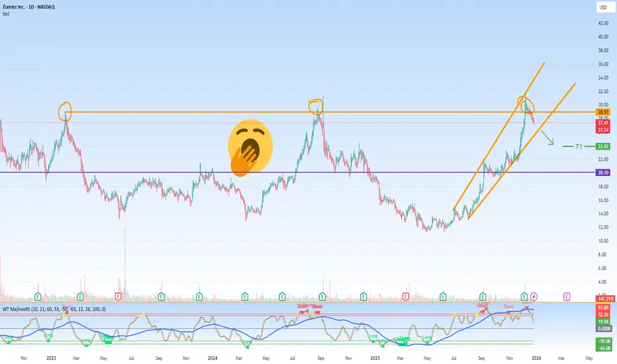Open the purple upcoming earnings marker near Mar 2026
Screen dimensions: 617x364
pyautogui.click(x=567, y=296)
